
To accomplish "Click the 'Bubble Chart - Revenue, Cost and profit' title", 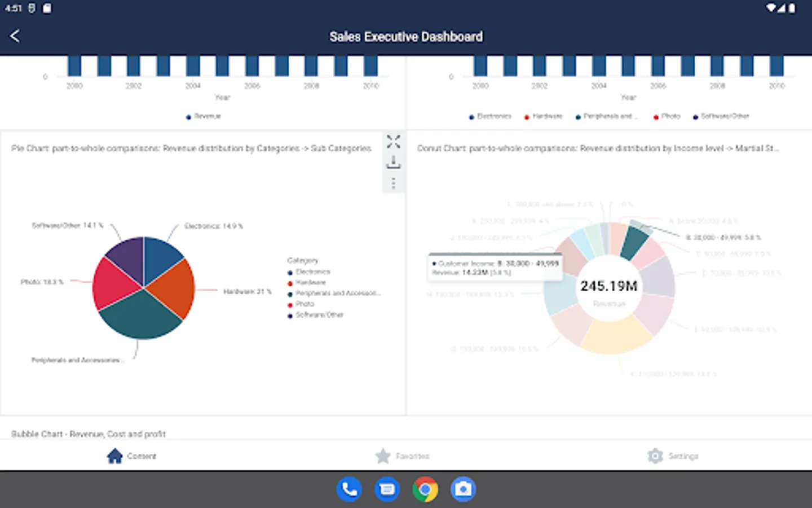I will pos(89,434).
